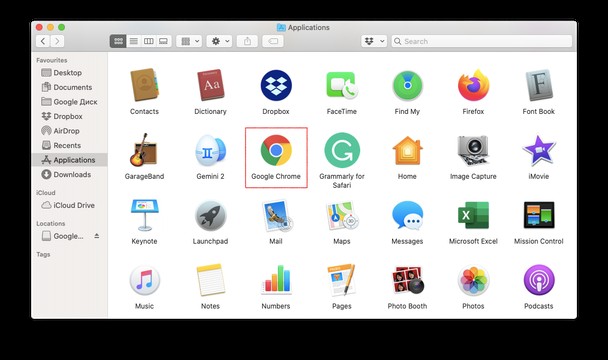
Task: Select Applications in the sidebar
Action: pos(69,160)
